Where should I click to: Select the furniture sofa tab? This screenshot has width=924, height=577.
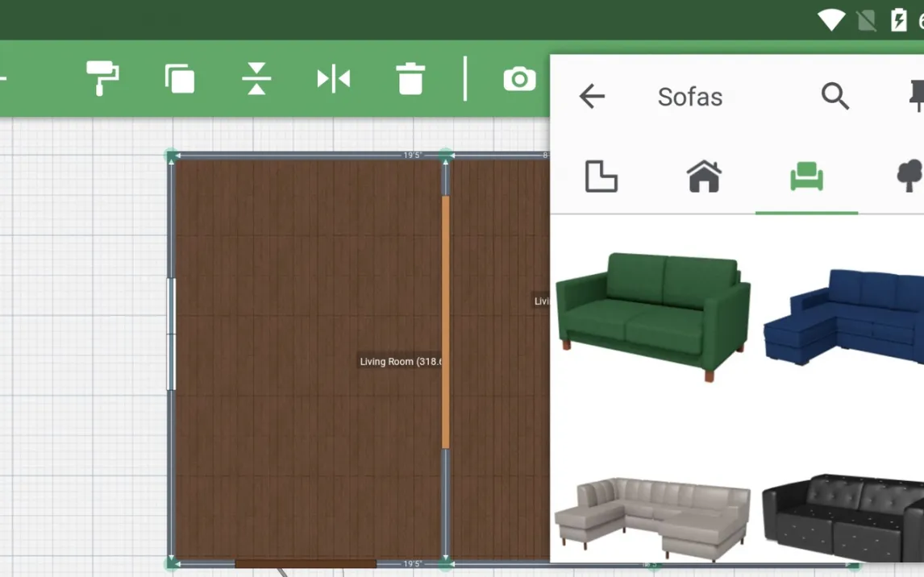[806, 176]
